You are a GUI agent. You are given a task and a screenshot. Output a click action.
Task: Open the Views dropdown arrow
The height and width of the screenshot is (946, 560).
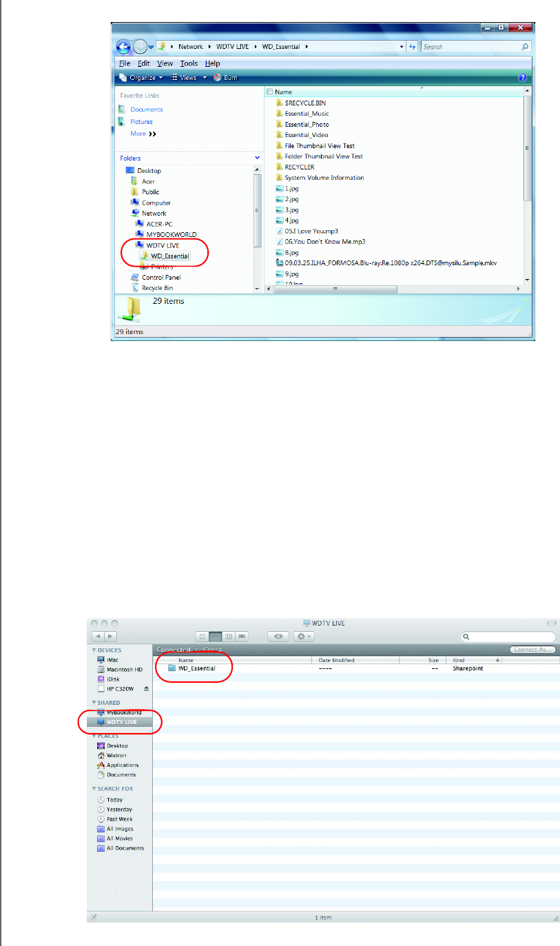point(205,78)
